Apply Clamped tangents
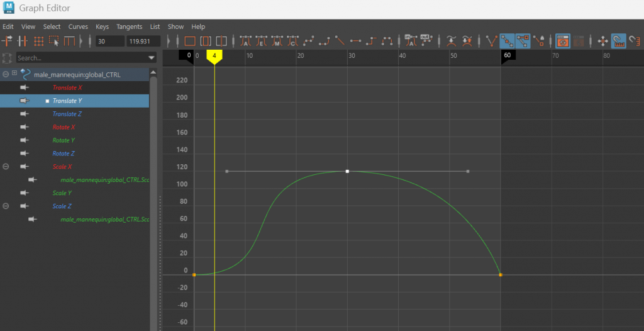644x331 pixels. (324, 41)
